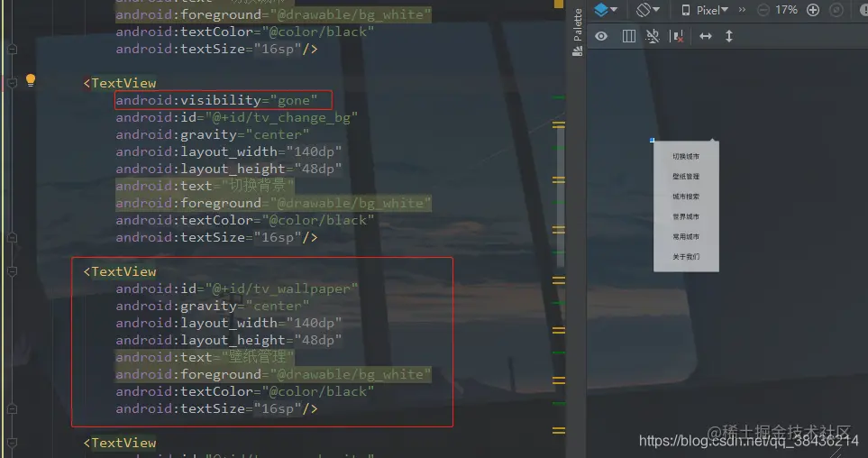868x458 pixels.
Task: Click fold end marker of tv_wallpaper TextView
Action: click(13, 408)
